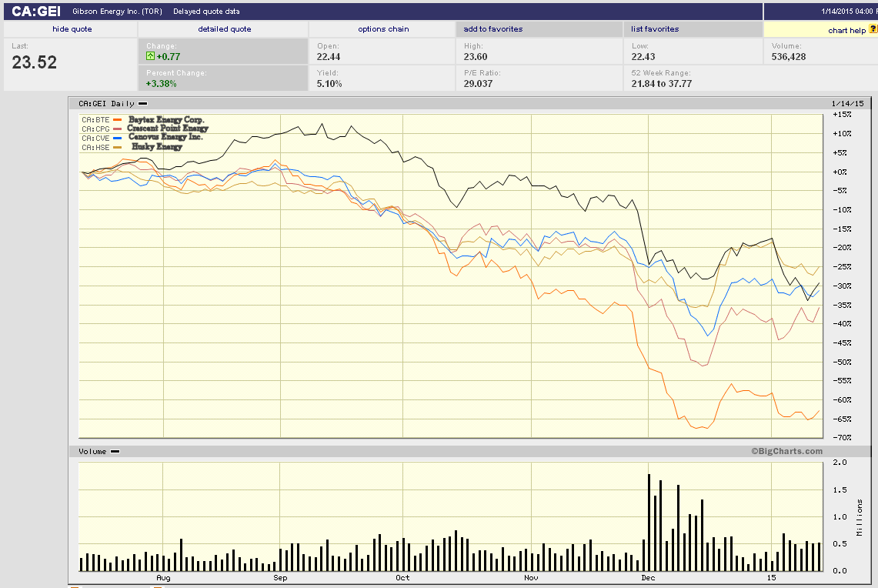This screenshot has height=588, width=878.
Task: Click the 15 year label on the time axis
Action: click(772, 577)
